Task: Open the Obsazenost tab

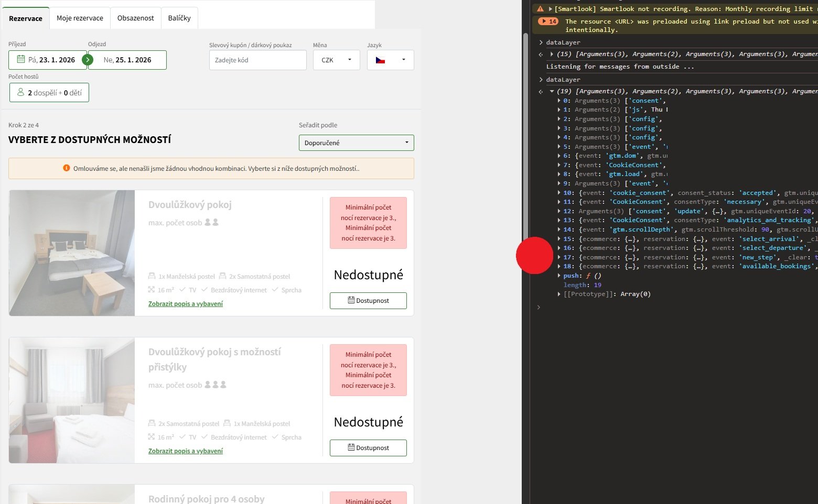Action: pyautogui.click(x=135, y=18)
